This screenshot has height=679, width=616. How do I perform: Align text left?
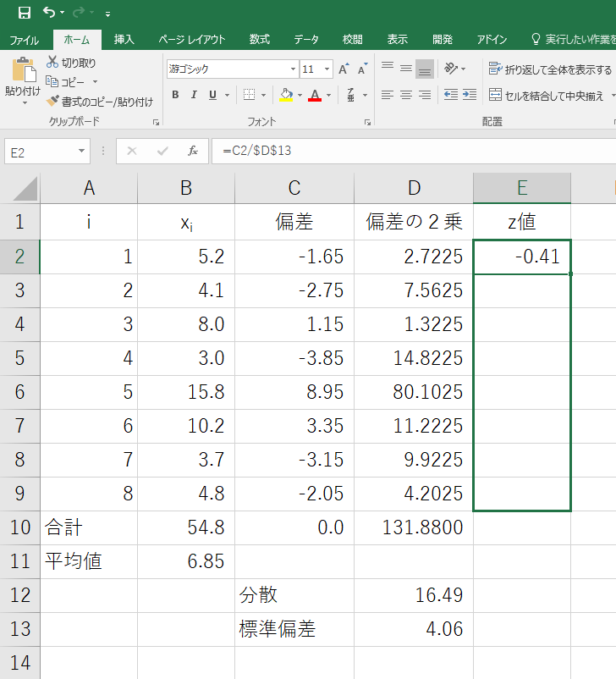[x=388, y=95]
